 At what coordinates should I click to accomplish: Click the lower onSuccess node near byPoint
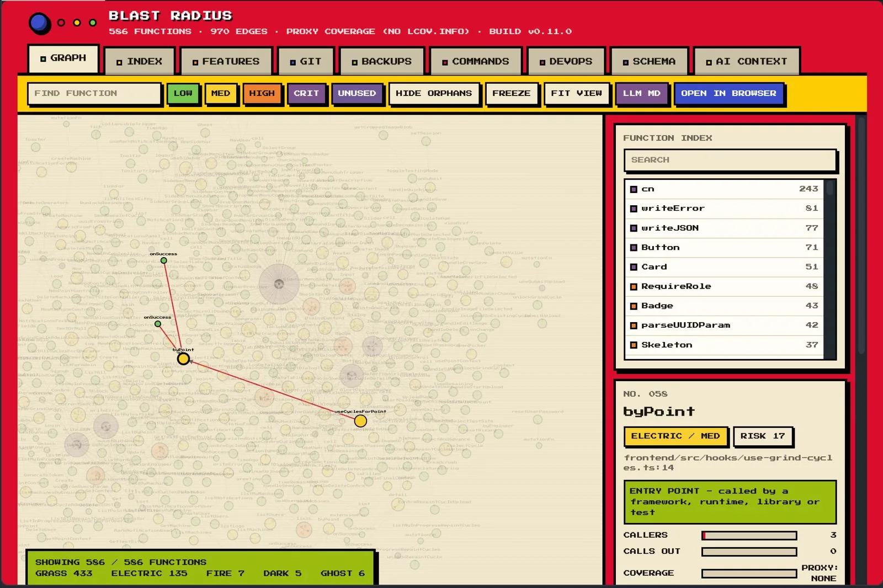point(158,324)
